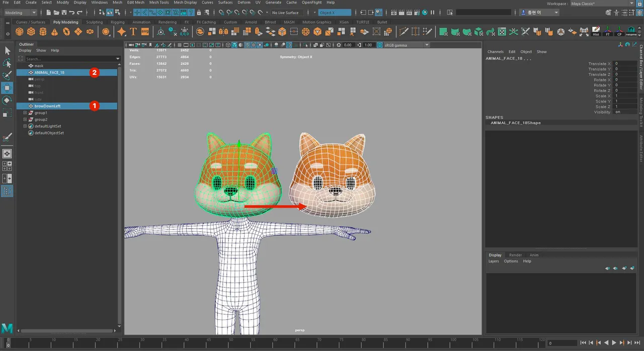The height and width of the screenshot is (351, 644).
Task: Switch to the Sculpting shelf tab
Action: (94, 22)
